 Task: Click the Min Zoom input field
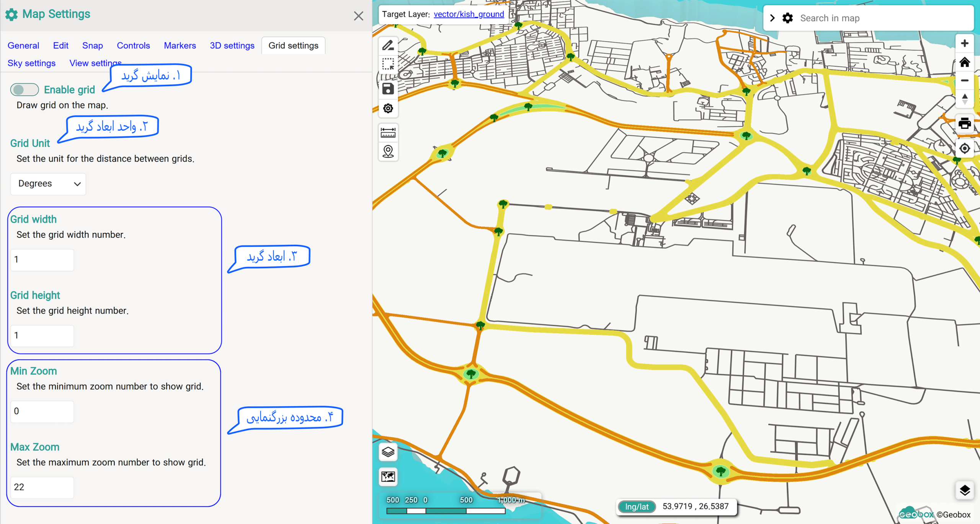click(42, 412)
